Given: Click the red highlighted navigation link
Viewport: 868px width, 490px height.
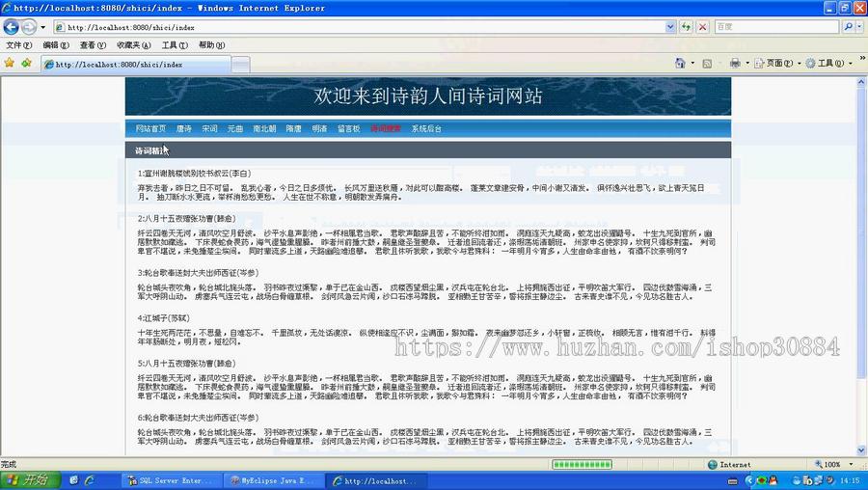Looking at the screenshot, I should tap(386, 128).
